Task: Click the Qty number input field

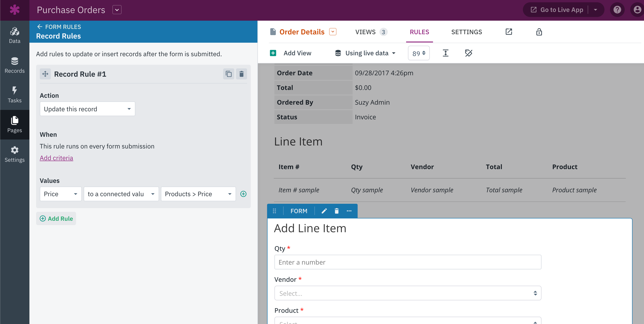Action: point(408,262)
